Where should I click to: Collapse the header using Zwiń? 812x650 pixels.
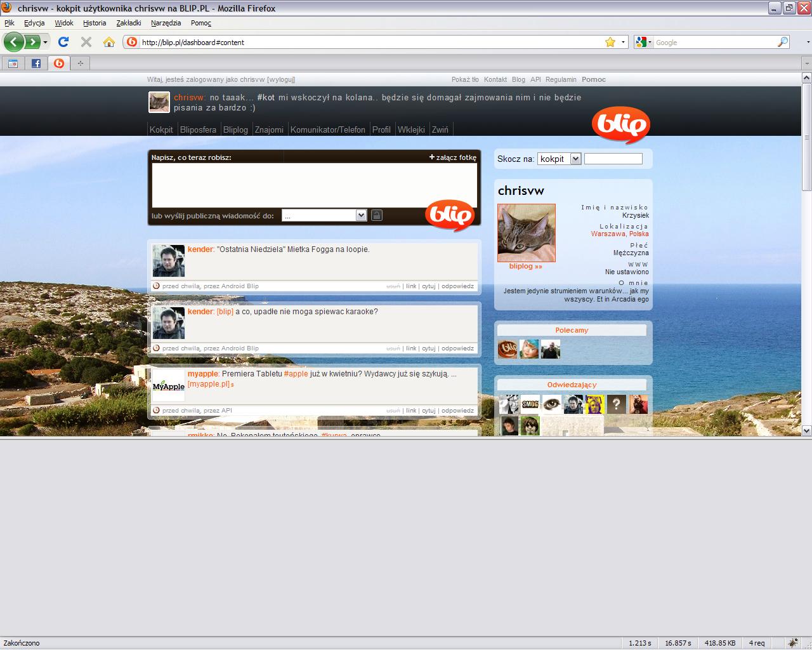440,129
